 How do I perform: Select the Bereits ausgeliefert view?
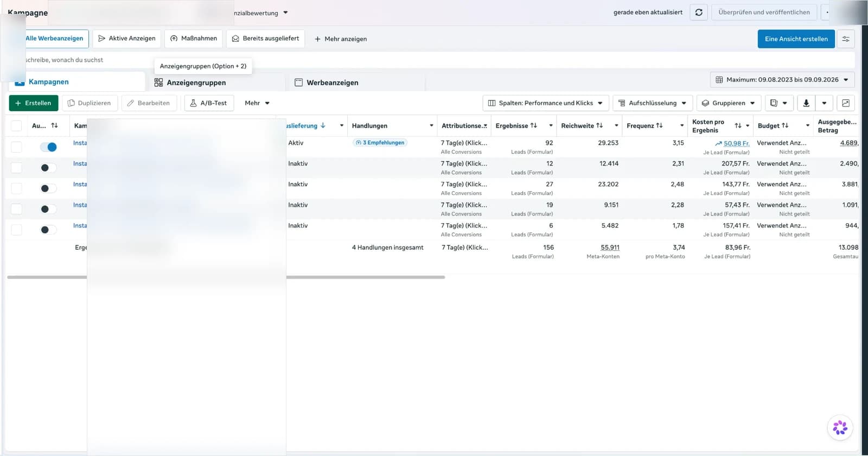click(x=265, y=39)
